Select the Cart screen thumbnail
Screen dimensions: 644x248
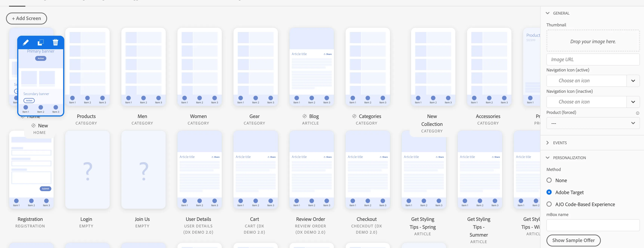coord(255,170)
